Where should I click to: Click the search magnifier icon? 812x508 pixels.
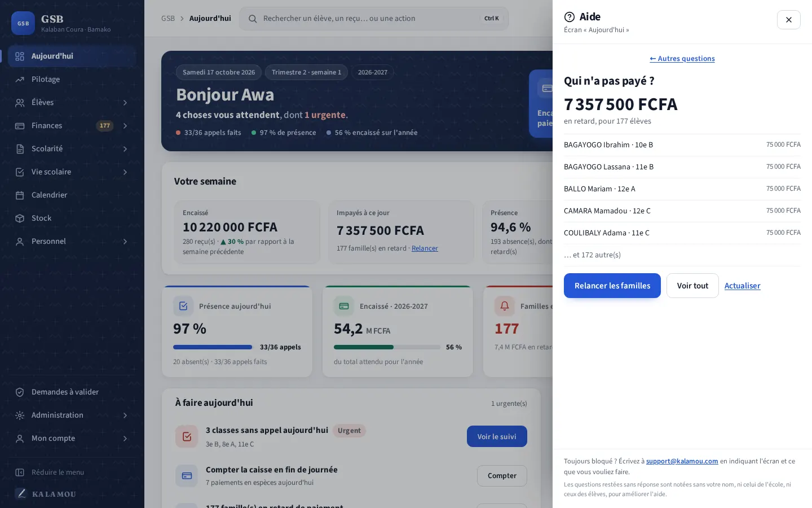[253, 19]
